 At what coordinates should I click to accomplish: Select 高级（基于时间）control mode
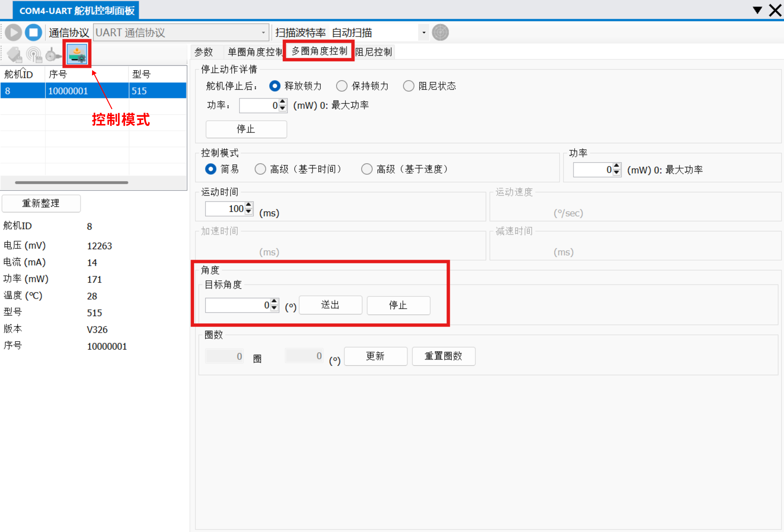click(260, 169)
